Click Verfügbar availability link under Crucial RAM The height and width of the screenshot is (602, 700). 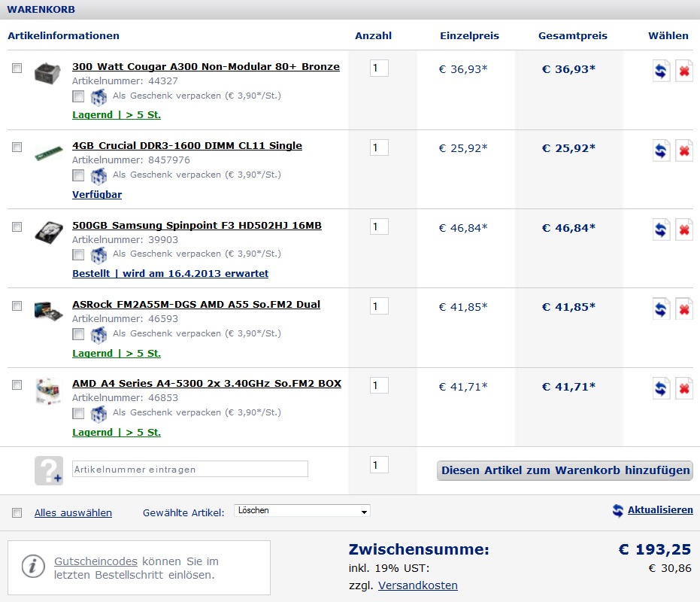point(97,194)
